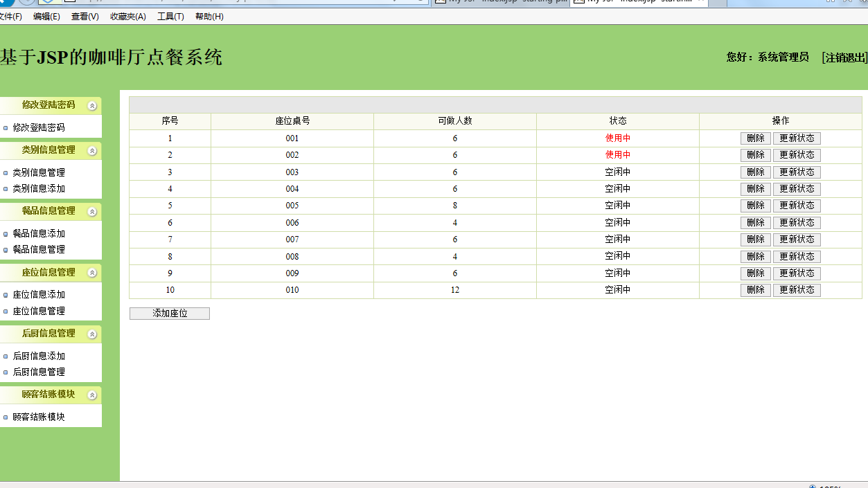868x488 pixels.
Task: Open 座位信息管理 sidebar link
Action: [39, 311]
